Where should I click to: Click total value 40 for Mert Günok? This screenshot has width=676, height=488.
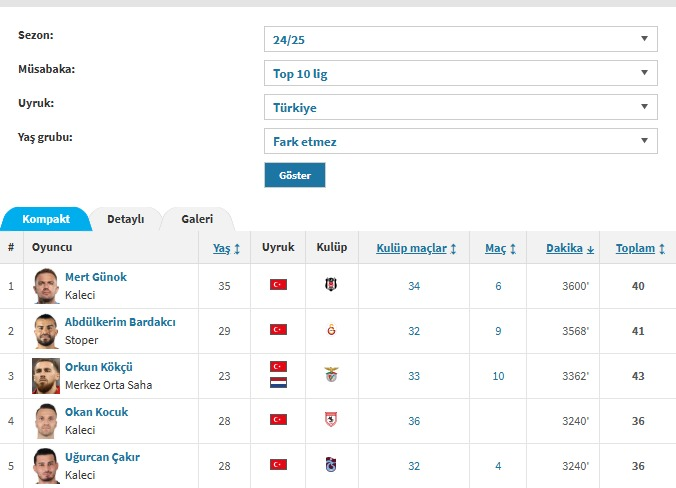coord(638,286)
